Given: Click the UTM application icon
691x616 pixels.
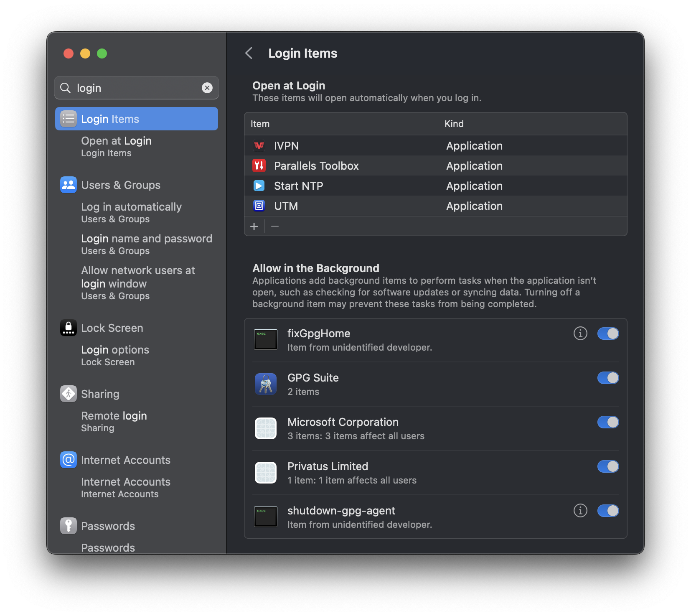Looking at the screenshot, I should click(259, 206).
